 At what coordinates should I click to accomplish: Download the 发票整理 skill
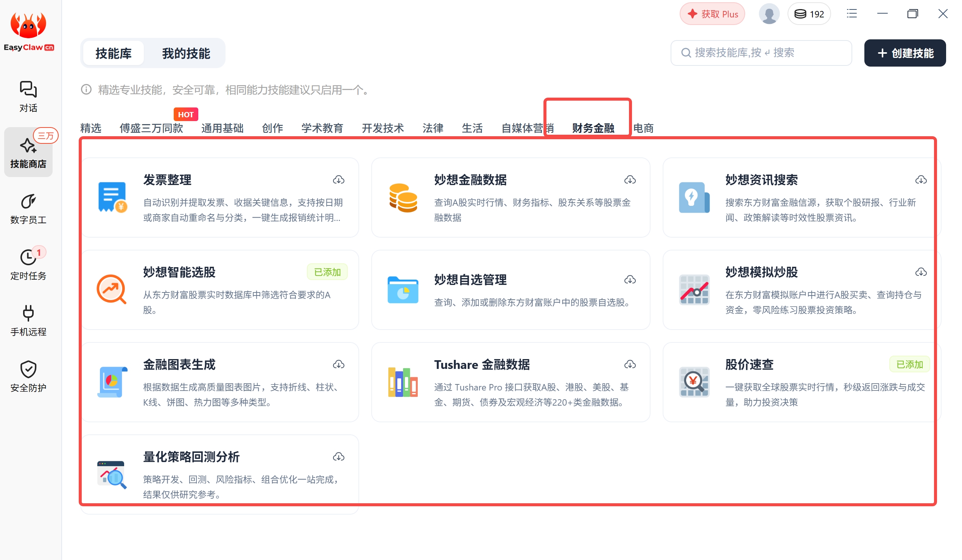click(339, 180)
